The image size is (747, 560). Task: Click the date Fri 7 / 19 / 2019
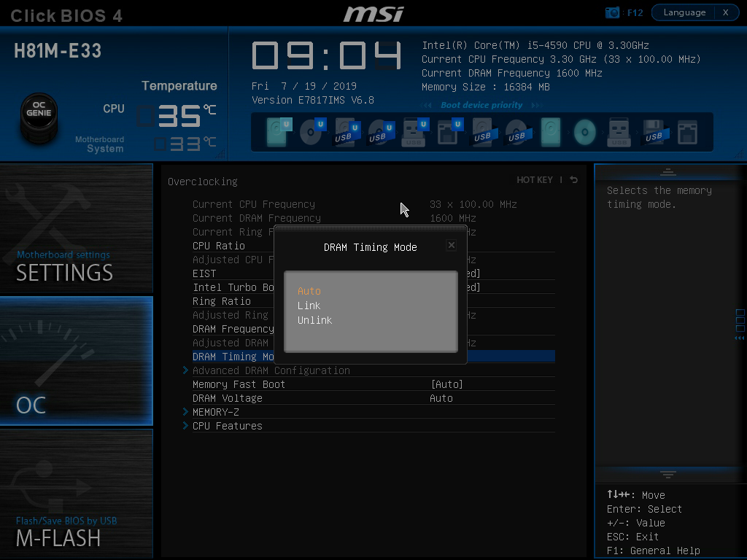pos(304,86)
